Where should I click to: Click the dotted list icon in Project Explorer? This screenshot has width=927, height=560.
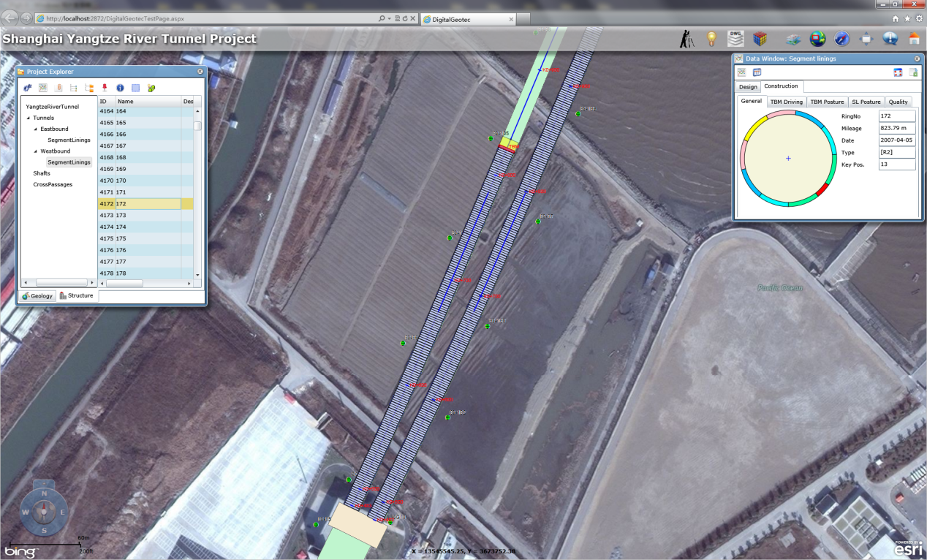(74, 88)
